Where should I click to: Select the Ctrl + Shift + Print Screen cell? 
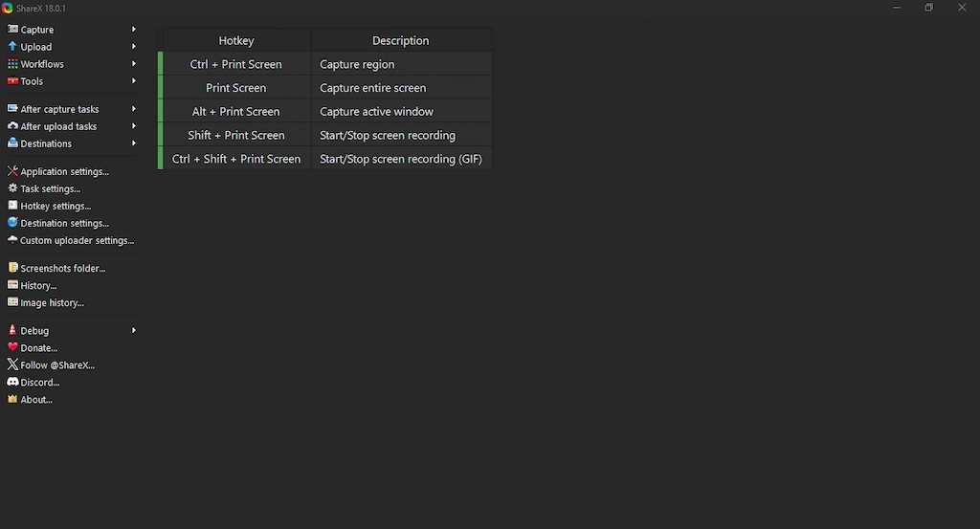coord(236,159)
